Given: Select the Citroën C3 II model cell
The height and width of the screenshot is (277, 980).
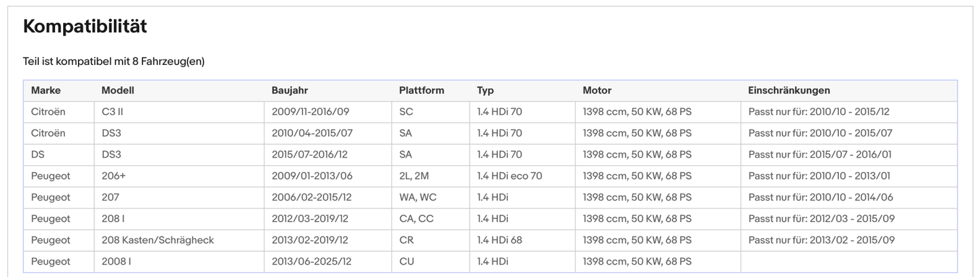Looking at the screenshot, I should 112,112.
